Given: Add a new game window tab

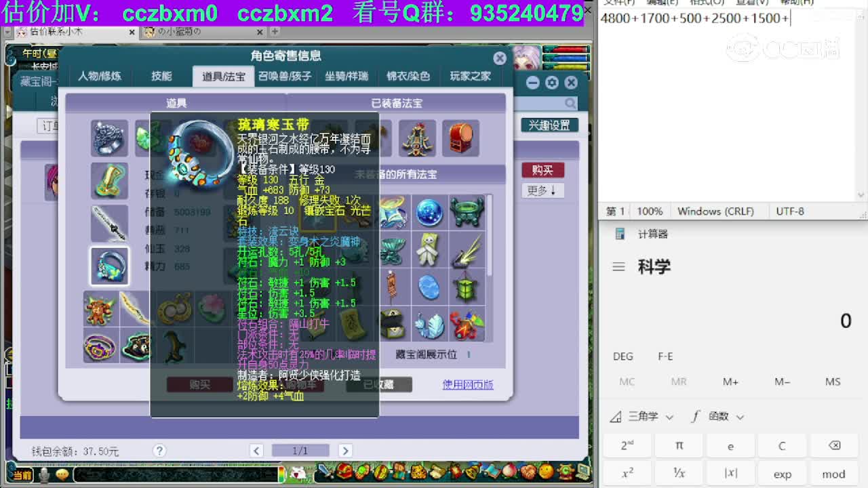Looking at the screenshot, I should (x=274, y=31).
